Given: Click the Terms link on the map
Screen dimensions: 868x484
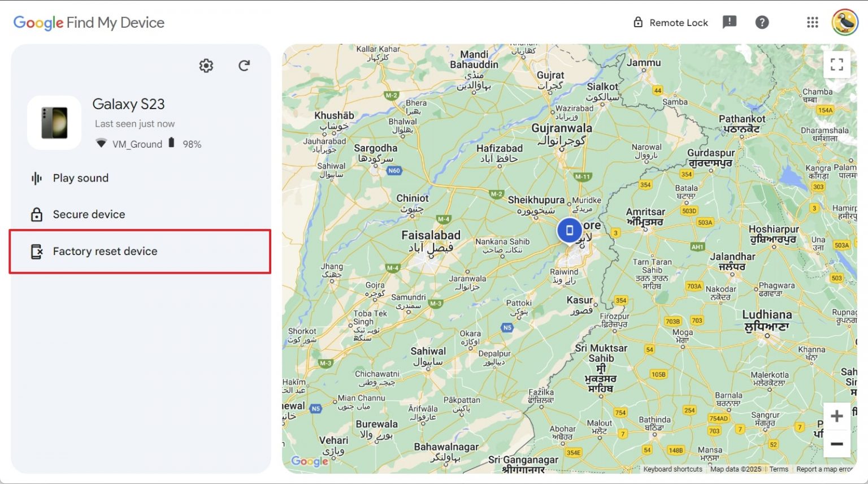Looking at the screenshot, I should [779, 469].
